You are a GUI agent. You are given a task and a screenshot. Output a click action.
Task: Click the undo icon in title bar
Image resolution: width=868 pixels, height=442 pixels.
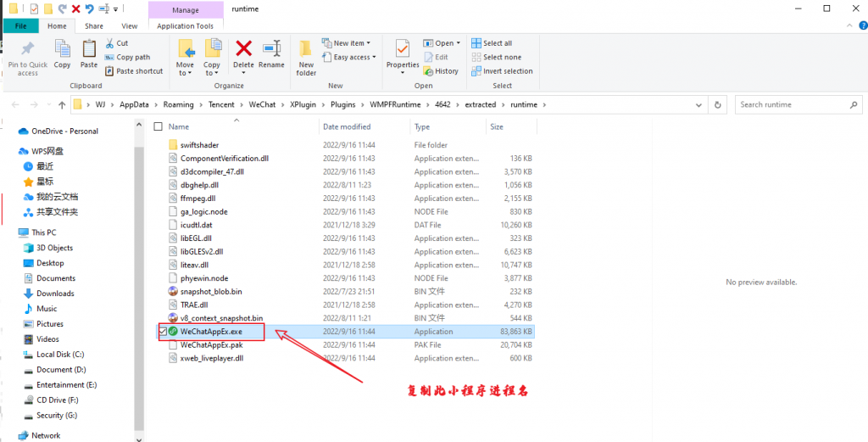[x=90, y=8]
